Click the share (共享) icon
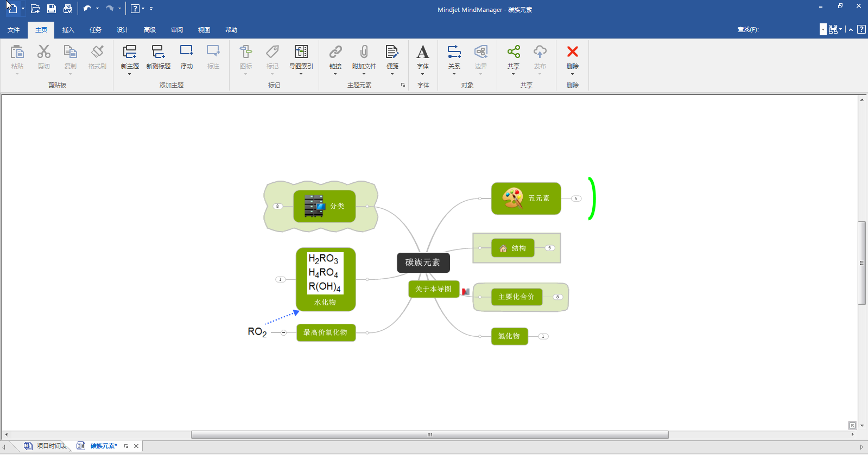The width and height of the screenshot is (868, 455). pos(513,52)
